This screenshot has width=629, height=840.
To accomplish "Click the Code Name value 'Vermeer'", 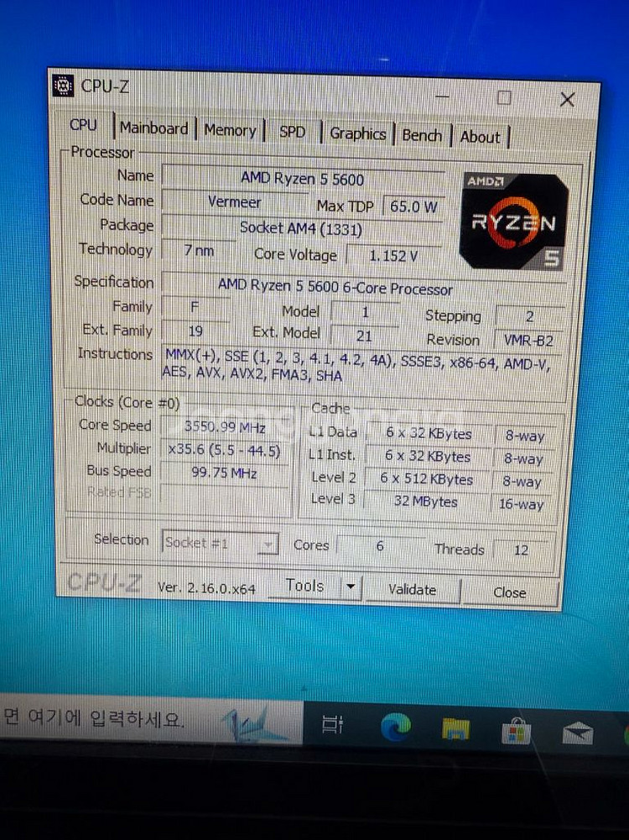I will click(235, 202).
